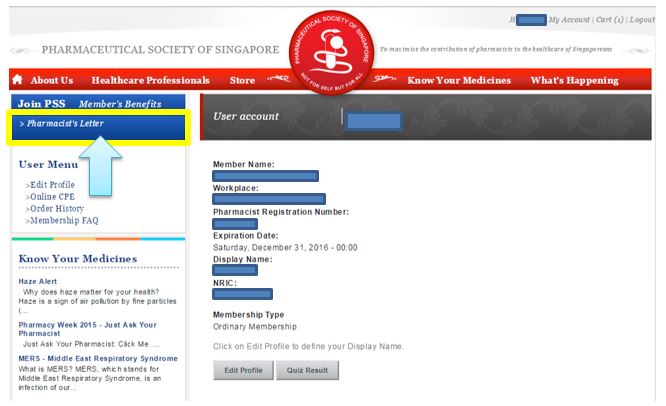666x406 pixels.
Task: Click the tagline 'To maximise the contribution of pharmacists'
Action: coord(496,49)
